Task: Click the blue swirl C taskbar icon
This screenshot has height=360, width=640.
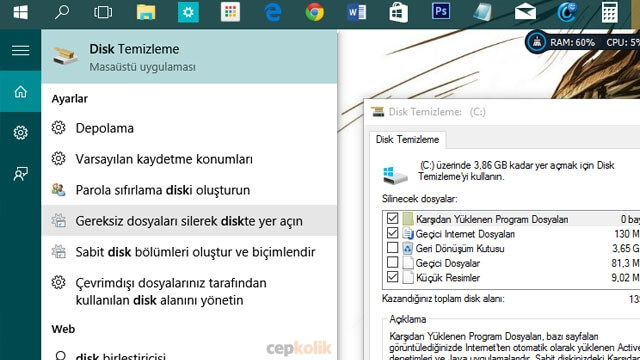Action: [567, 12]
